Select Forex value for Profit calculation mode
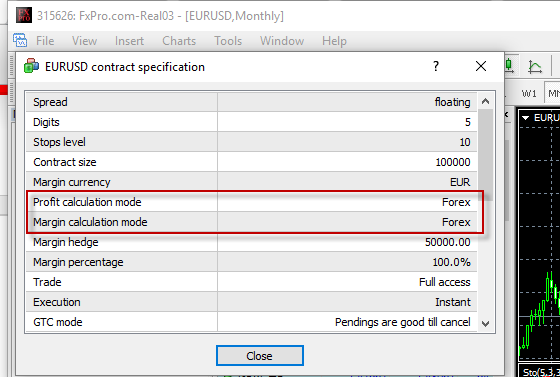This screenshot has width=560, height=377. pos(456,202)
